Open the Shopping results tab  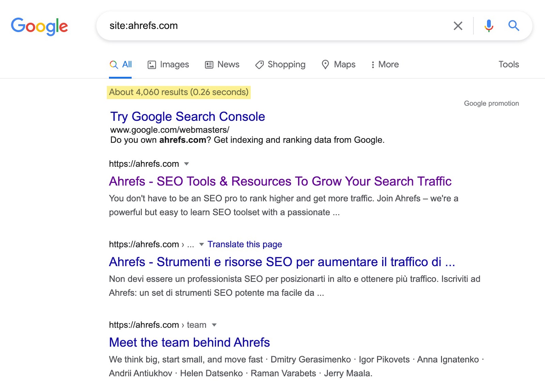coord(280,65)
